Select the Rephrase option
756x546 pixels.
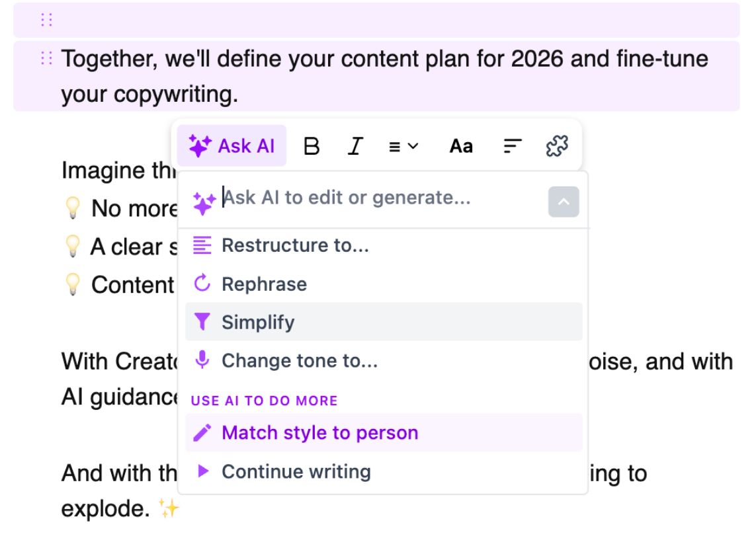click(x=264, y=284)
